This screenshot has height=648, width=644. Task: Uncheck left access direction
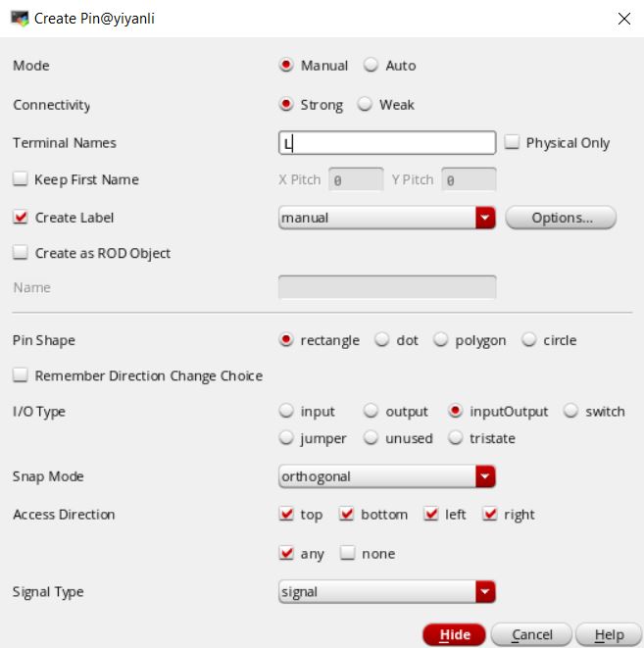point(431,514)
